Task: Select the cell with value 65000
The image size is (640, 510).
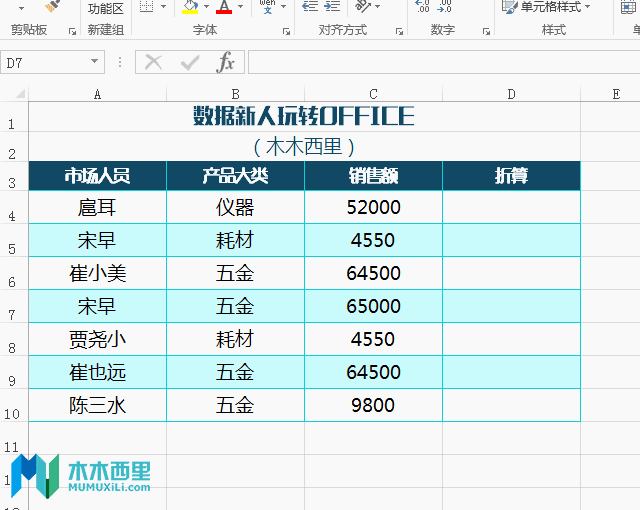Action: (x=373, y=306)
